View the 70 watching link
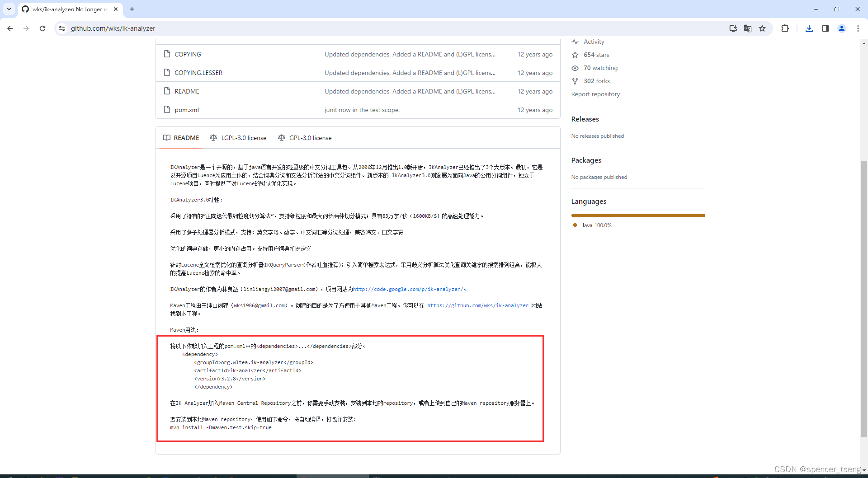868x478 pixels. 600,68
